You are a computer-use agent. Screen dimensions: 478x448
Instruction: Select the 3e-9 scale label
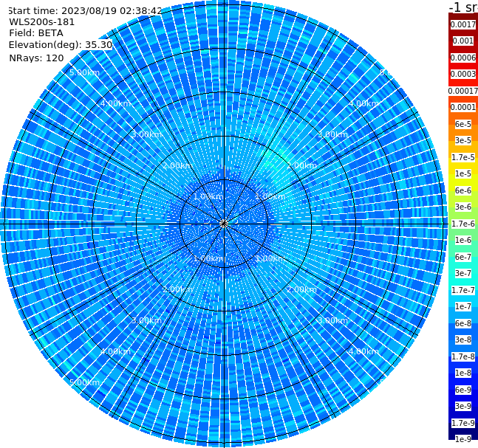point(463,406)
